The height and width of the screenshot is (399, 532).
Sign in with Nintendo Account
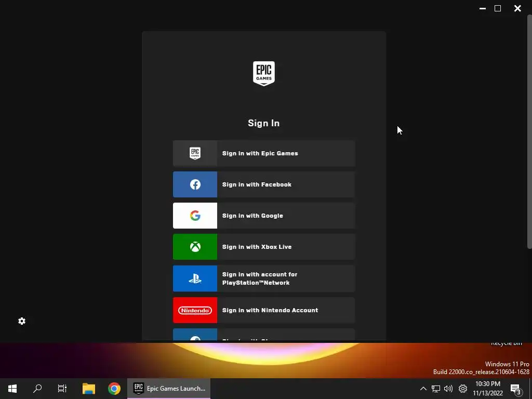[x=264, y=310]
